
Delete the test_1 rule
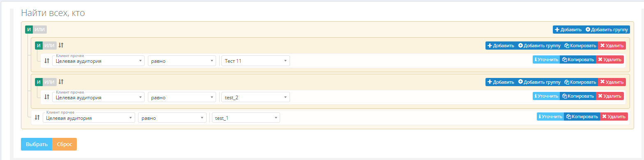point(614,117)
